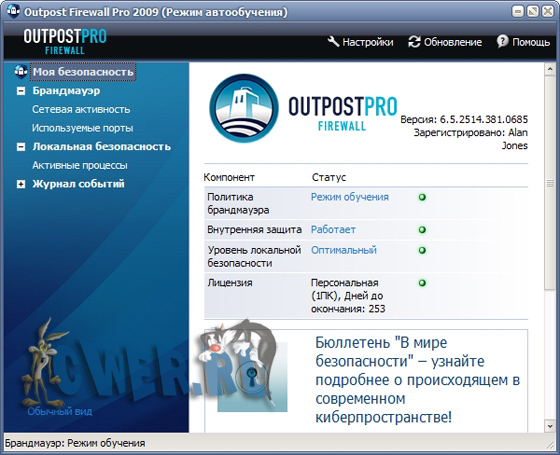This screenshot has width=560, height=455.
Task: Click the shield icon beside Моя безопасность
Action: coord(21,71)
